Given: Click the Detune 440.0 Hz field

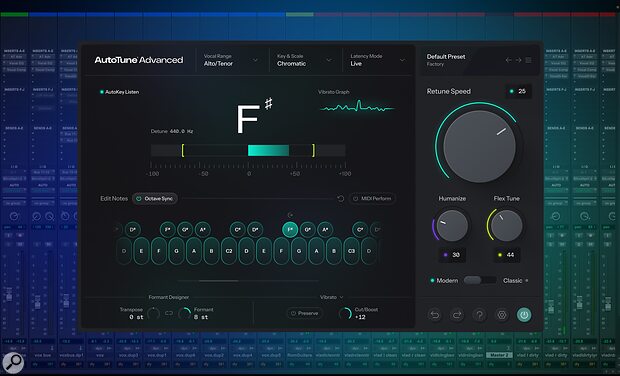Looking at the screenshot, I should tap(172, 131).
